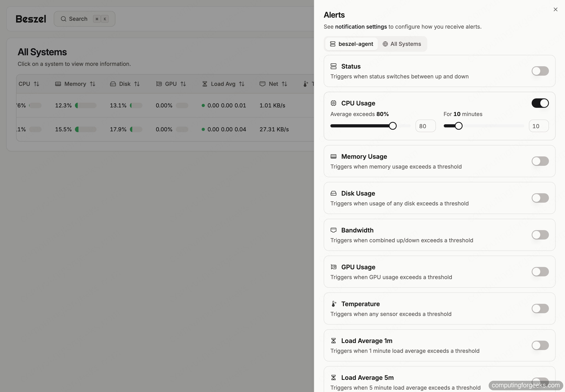Sort table by CPU column arrows

pos(36,84)
